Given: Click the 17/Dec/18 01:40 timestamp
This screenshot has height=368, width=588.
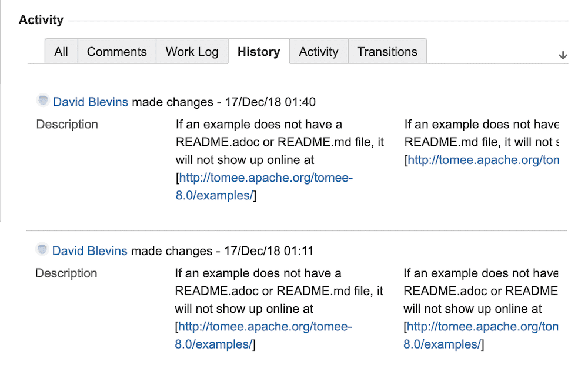Looking at the screenshot, I should 270,102.
